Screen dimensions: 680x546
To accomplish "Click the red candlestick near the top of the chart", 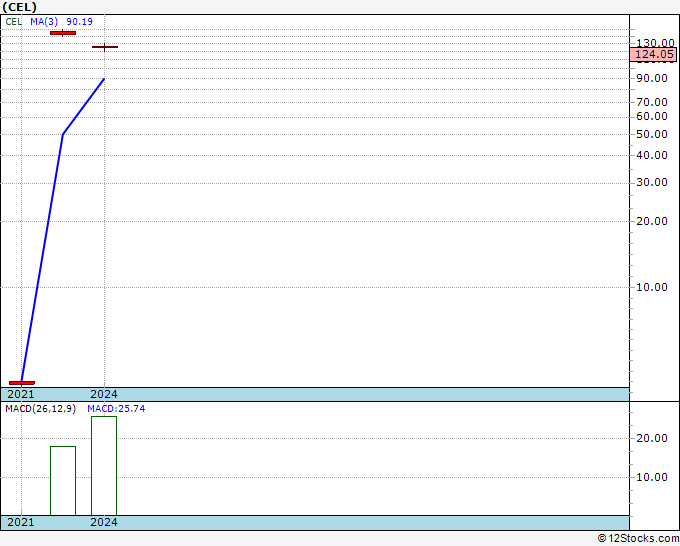I will pyautogui.click(x=63, y=33).
